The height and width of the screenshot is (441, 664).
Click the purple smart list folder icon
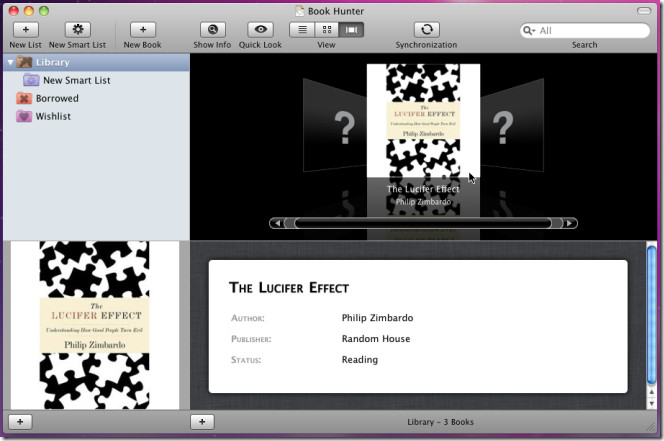[x=31, y=80]
